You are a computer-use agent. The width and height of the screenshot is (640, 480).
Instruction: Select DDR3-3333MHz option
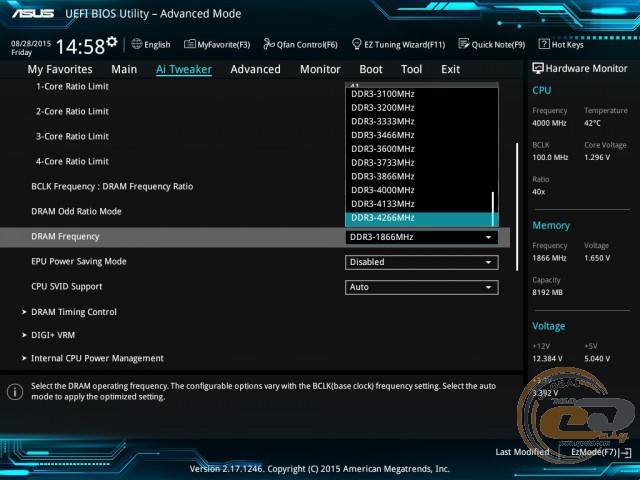click(x=418, y=122)
